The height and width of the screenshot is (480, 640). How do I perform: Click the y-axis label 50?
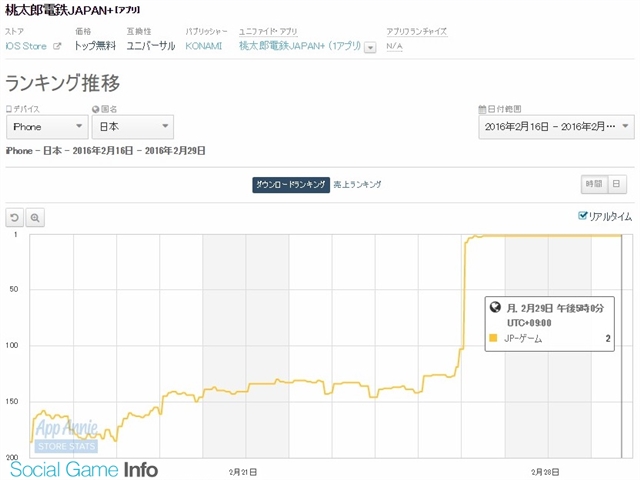pos(13,289)
